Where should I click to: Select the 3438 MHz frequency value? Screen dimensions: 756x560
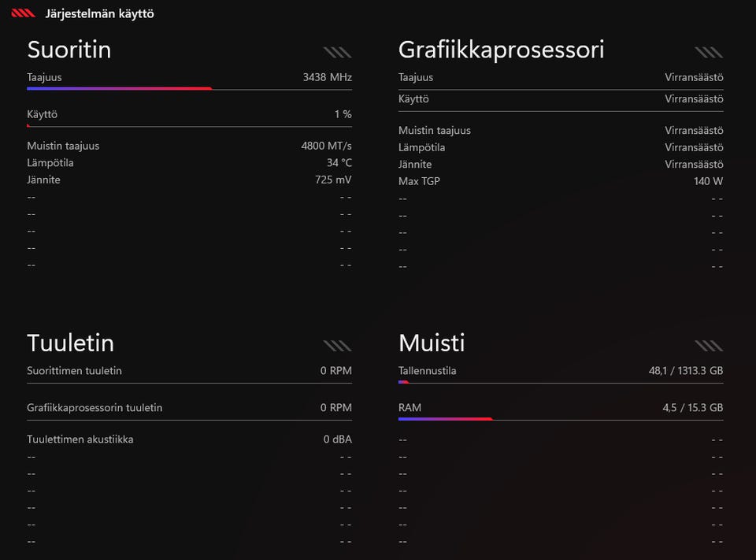(328, 77)
